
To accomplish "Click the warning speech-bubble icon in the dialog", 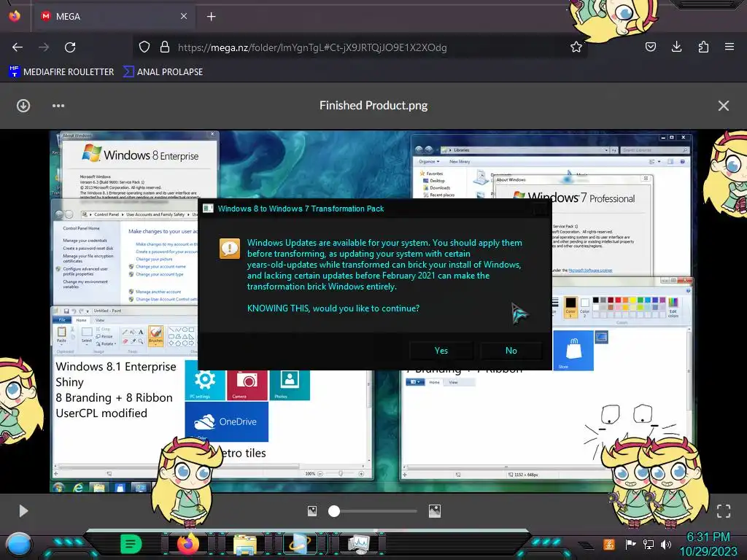I will point(229,249).
